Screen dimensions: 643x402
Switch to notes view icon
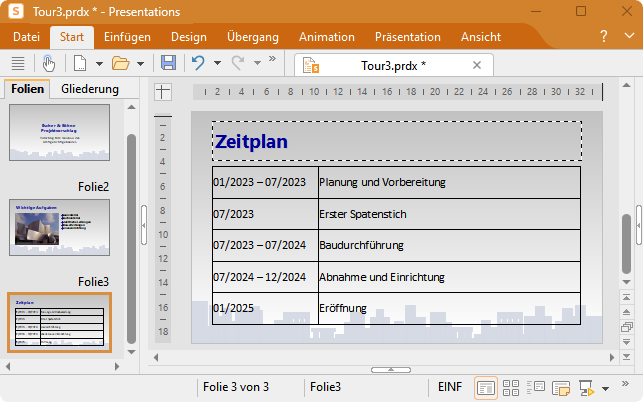pos(561,387)
